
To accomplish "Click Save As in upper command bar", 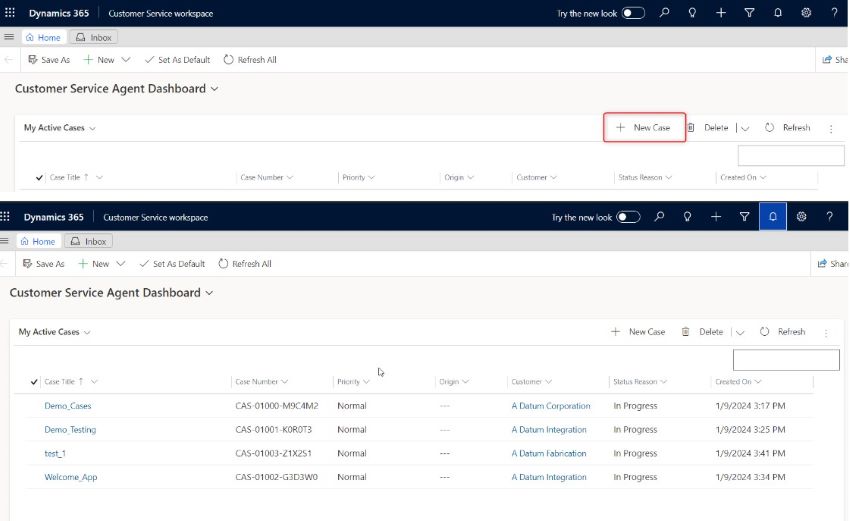I will click(49, 60).
